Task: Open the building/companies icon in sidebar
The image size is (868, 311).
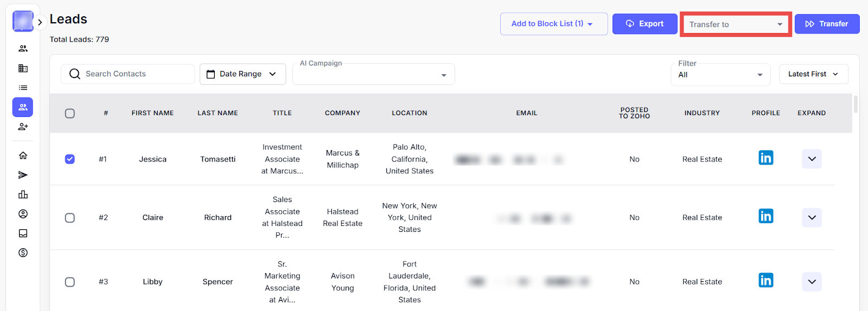Action: 23,68
